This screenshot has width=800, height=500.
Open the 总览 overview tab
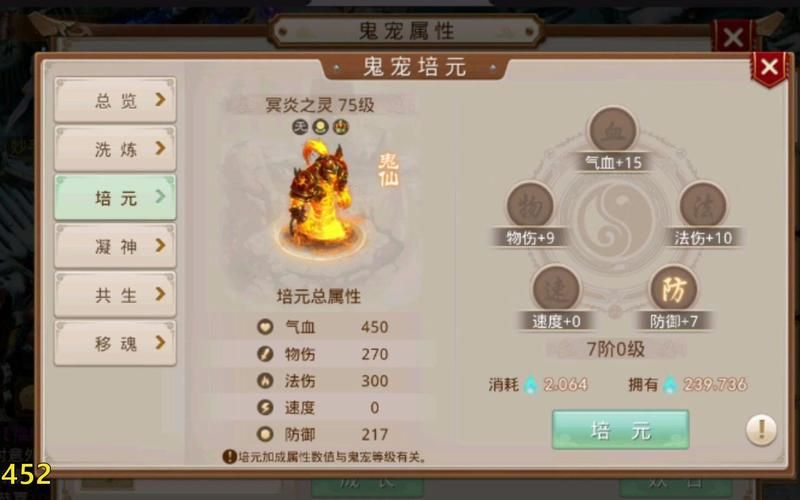pyautogui.click(x=115, y=100)
